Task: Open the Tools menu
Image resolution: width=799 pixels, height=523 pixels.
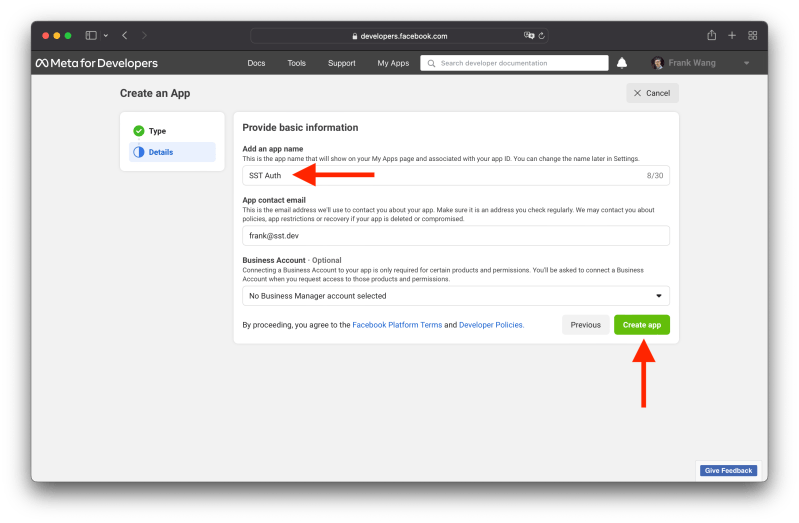Action: point(297,63)
